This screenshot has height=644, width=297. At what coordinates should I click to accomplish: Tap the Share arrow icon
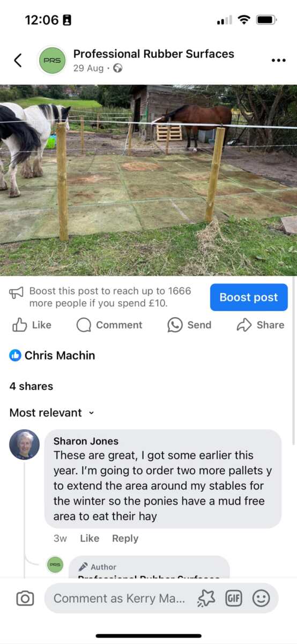coord(244,325)
